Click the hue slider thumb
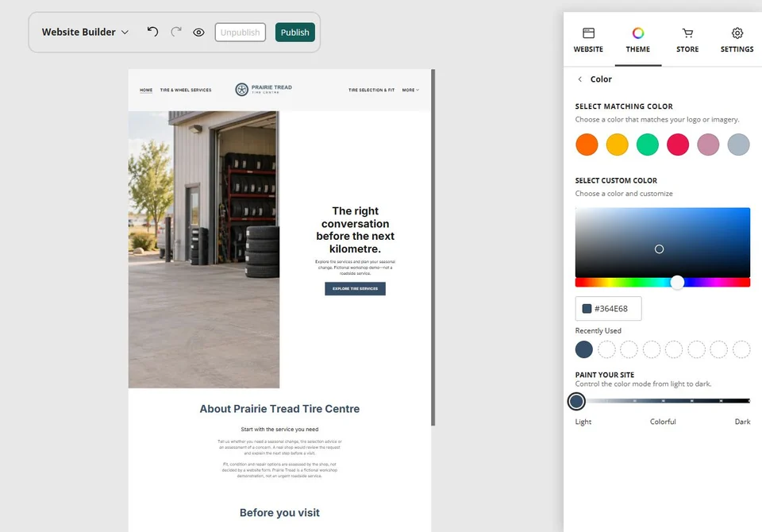This screenshot has width=762, height=532. (677, 282)
